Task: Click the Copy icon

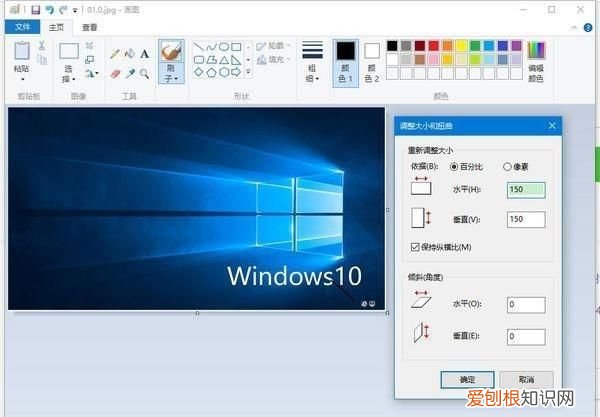Action: tap(42, 59)
